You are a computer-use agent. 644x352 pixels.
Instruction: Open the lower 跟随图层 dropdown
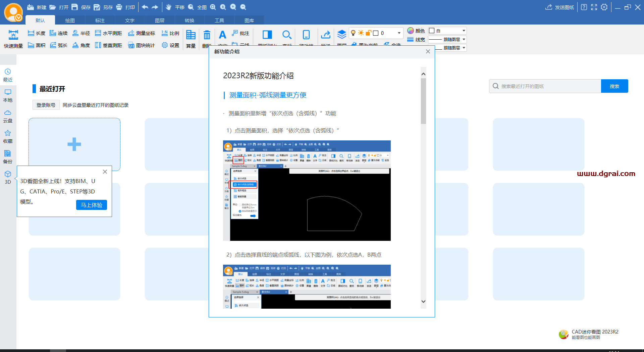(451, 48)
